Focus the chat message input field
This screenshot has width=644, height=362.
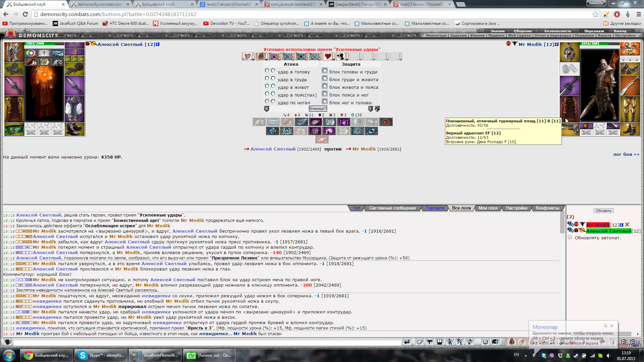tap(207, 342)
